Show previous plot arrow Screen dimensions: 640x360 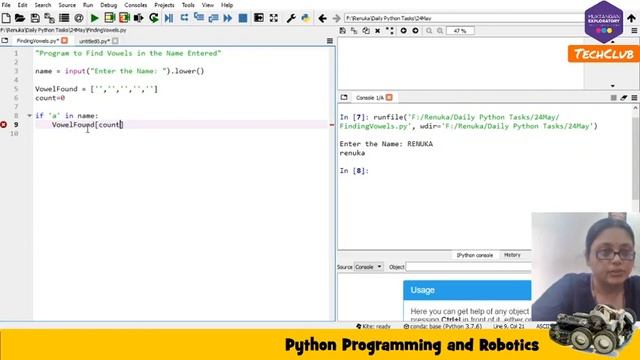point(403,31)
